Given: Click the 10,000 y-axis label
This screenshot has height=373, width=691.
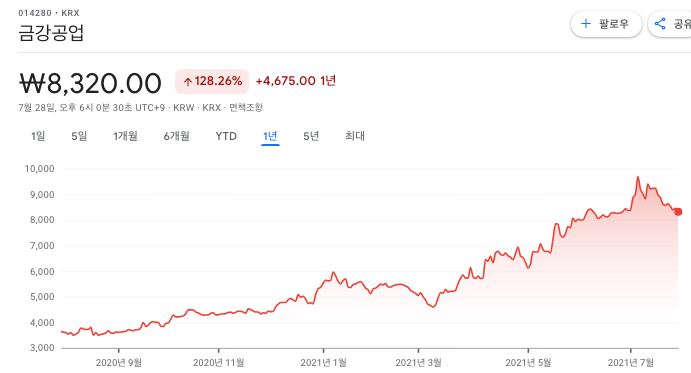Looking at the screenshot, I should click(39, 169).
